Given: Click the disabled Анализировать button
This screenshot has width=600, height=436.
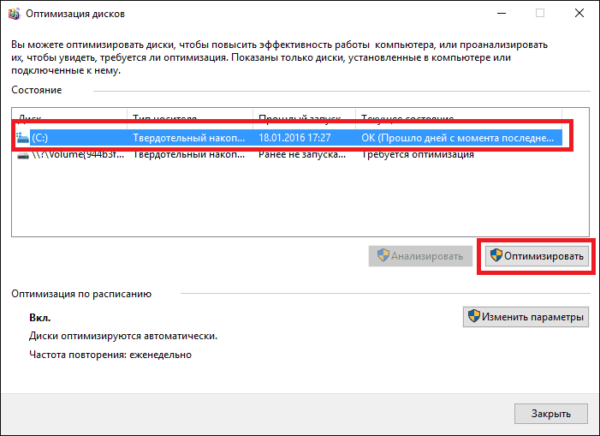Looking at the screenshot, I should tap(420, 256).
